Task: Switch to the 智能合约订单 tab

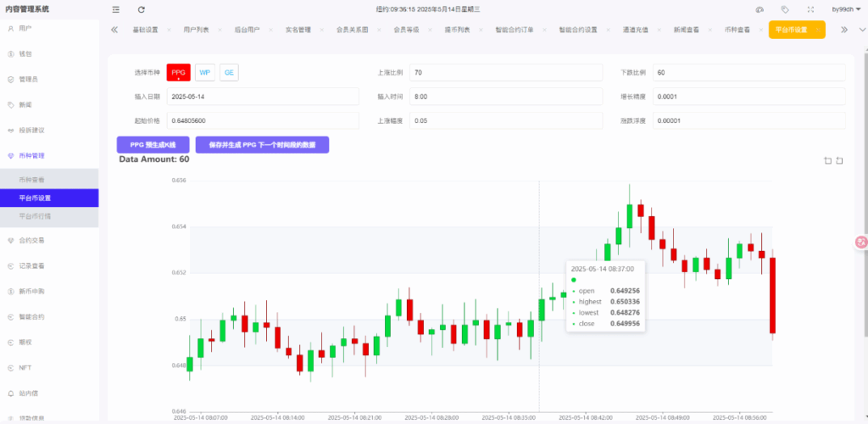Action: (515, 30)
